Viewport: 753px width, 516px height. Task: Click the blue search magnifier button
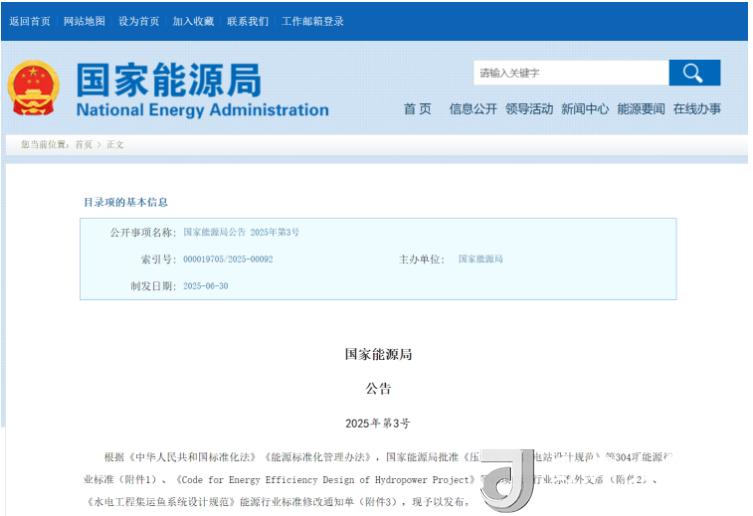click(x=694, y=73)
